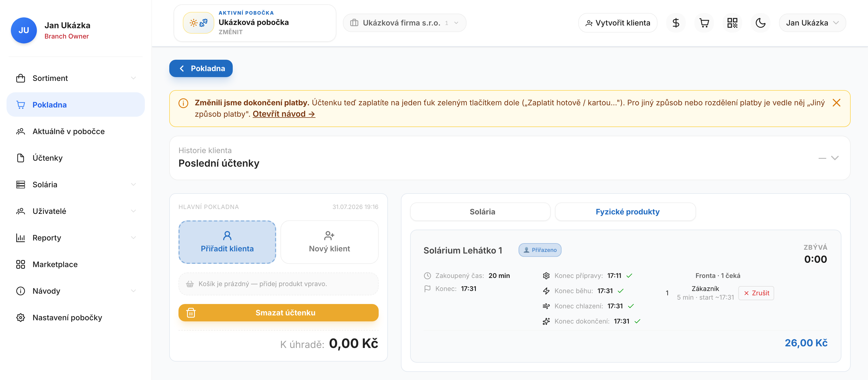Click the flag icon next to Konec
This screenshot has width=868, height=380.
point(427,289)
